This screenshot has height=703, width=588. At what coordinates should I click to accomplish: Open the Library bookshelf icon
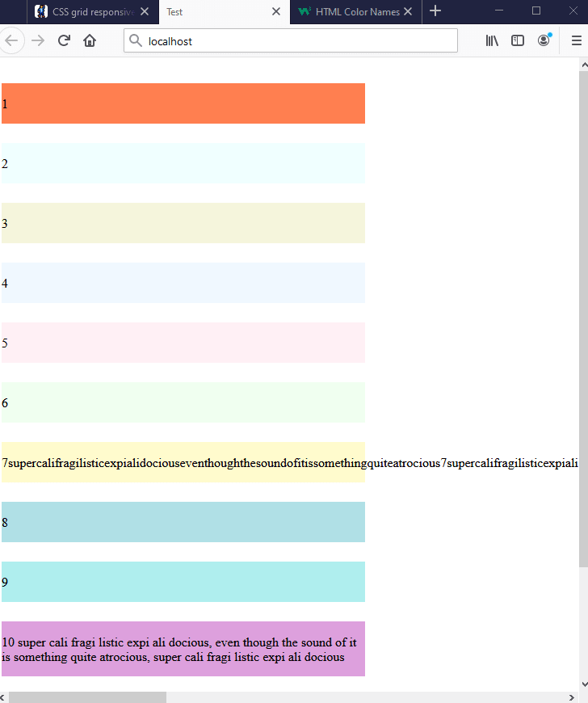(x=492, y=40)
